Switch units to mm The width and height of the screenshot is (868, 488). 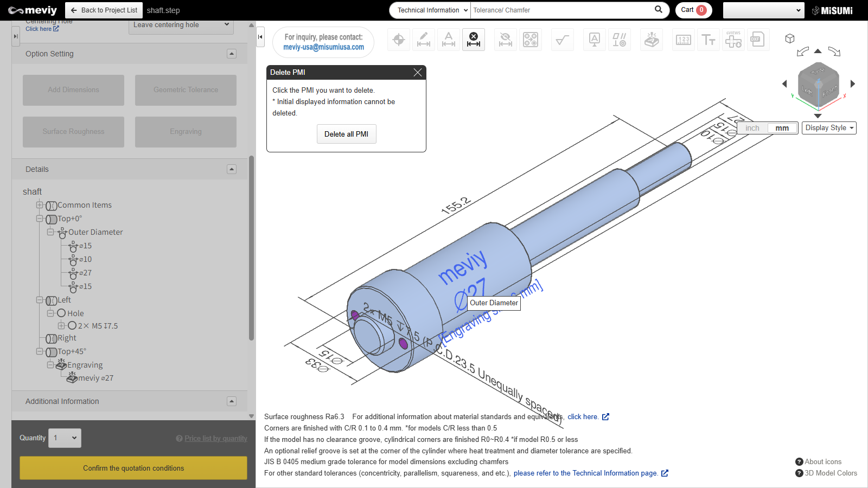[782, 128]
